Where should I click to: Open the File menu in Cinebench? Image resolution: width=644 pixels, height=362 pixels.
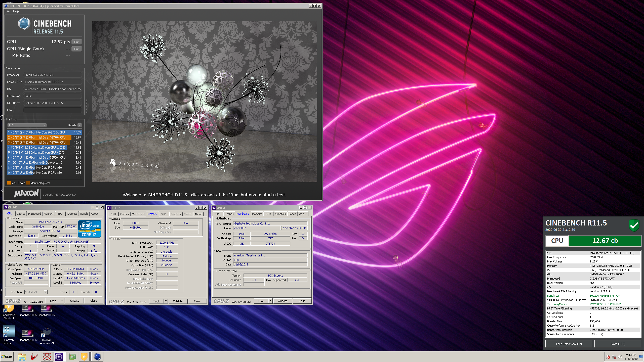pos(8,11)
